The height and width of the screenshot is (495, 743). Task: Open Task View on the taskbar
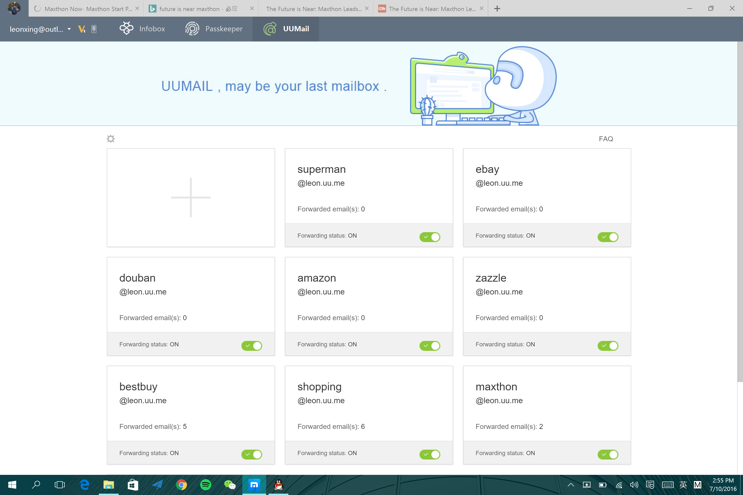click(x=60, y=485)
